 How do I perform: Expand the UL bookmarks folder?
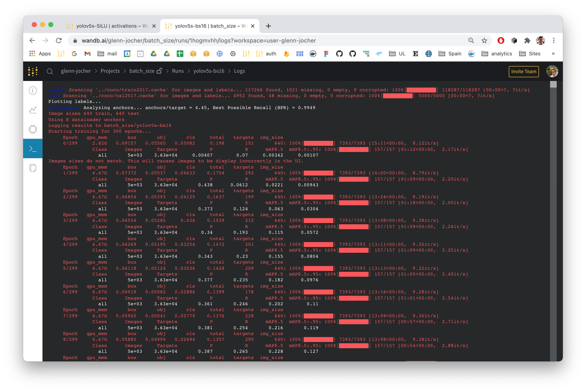pyautogui.click(x=397, y=53)
